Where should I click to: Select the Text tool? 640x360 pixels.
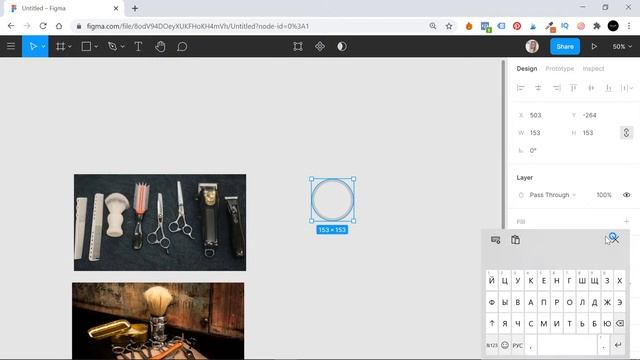(138, 47)
